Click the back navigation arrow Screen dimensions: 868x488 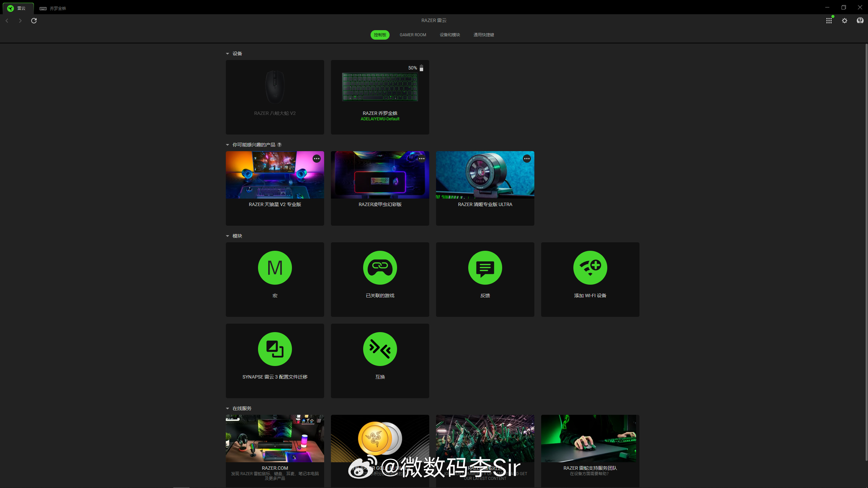click(7, 21)
